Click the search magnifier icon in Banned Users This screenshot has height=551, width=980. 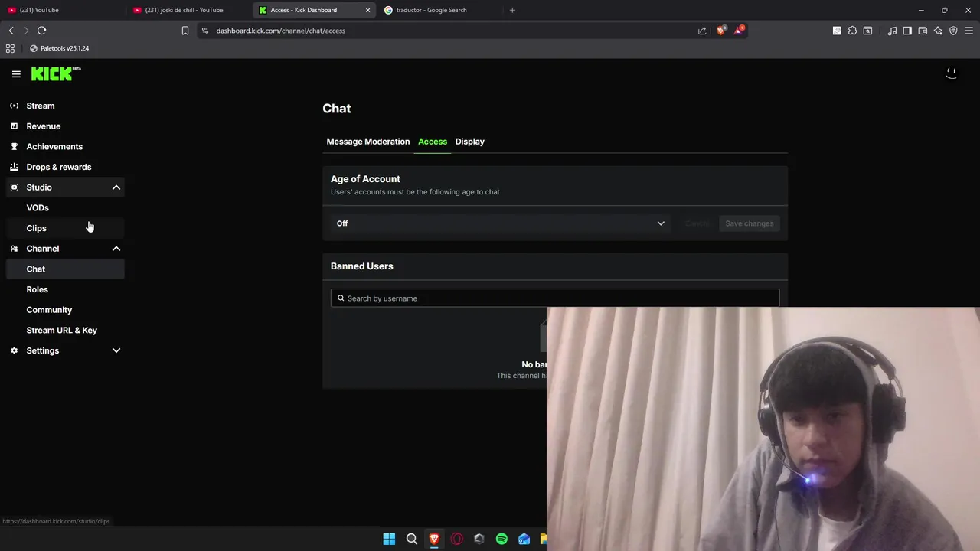[x=341, y=298]
